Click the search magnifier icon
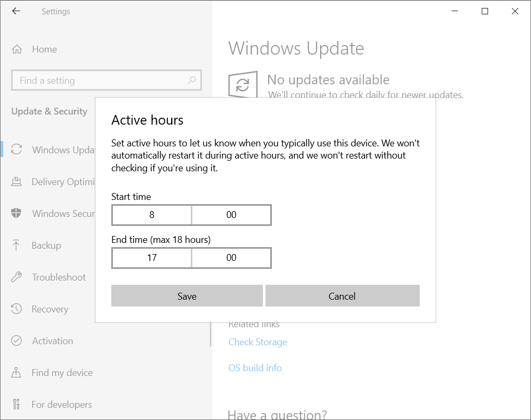This screenshot has height=420, width=531. tap(192, 80)
